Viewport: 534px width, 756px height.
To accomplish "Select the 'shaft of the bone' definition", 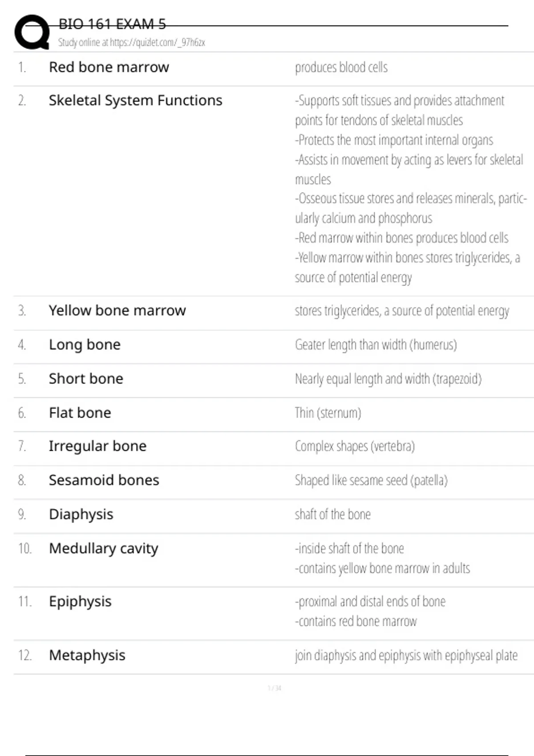I will [332, 515].
